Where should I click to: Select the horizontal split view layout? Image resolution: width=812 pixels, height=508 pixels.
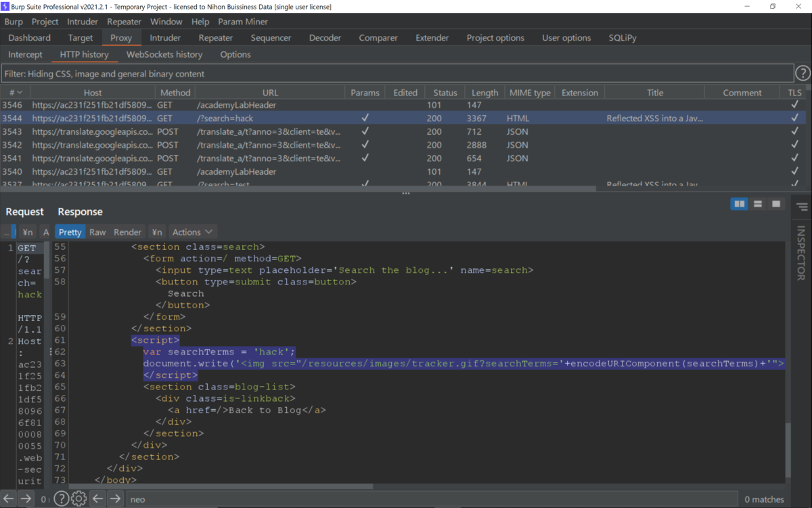[757, 203]
